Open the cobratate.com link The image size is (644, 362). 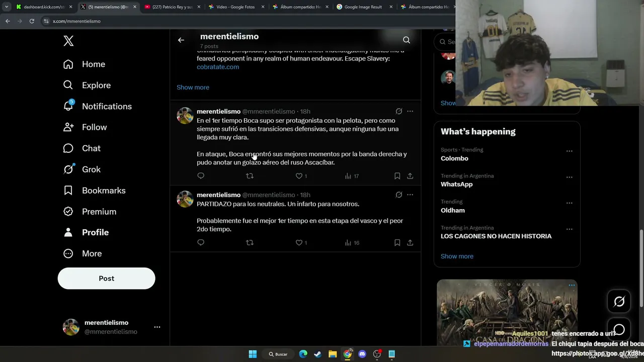(218, 67)
